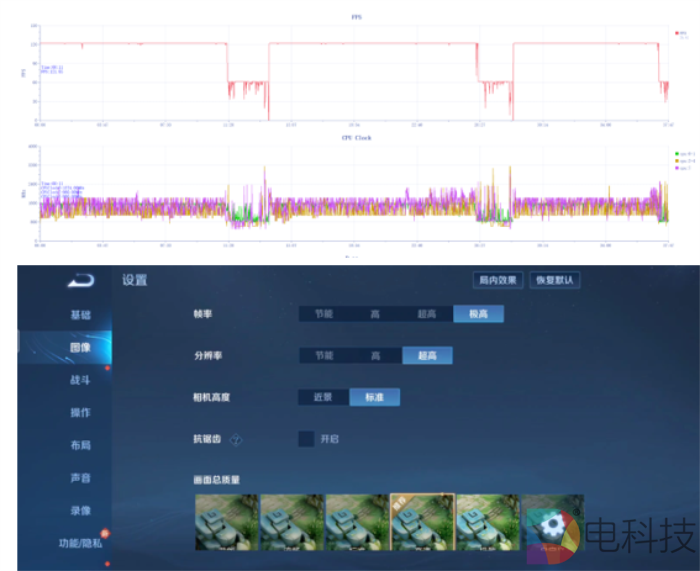Open the 功能/隐私 settings tab
The image size is (700, 571).
(x=80, y=543)
